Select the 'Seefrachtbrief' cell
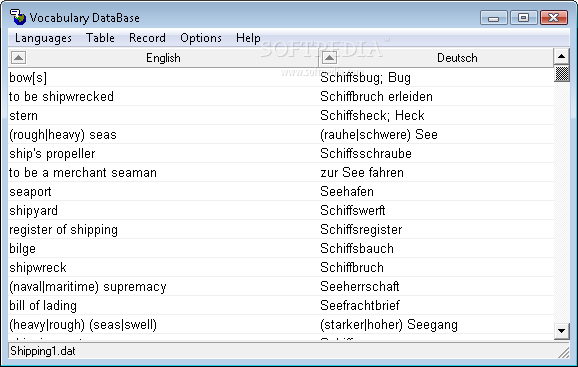578x367 pixels. (x=436, y=305)
